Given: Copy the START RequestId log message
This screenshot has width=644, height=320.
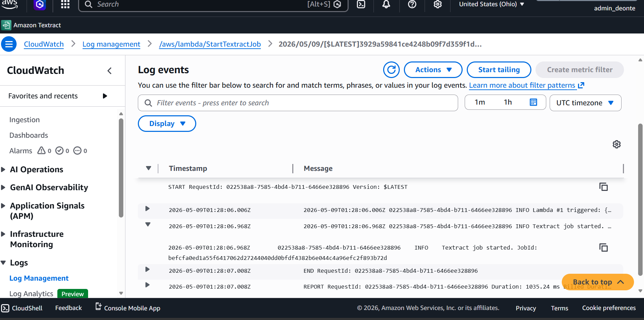Looking at the screenshot, I should coord(604,187).
